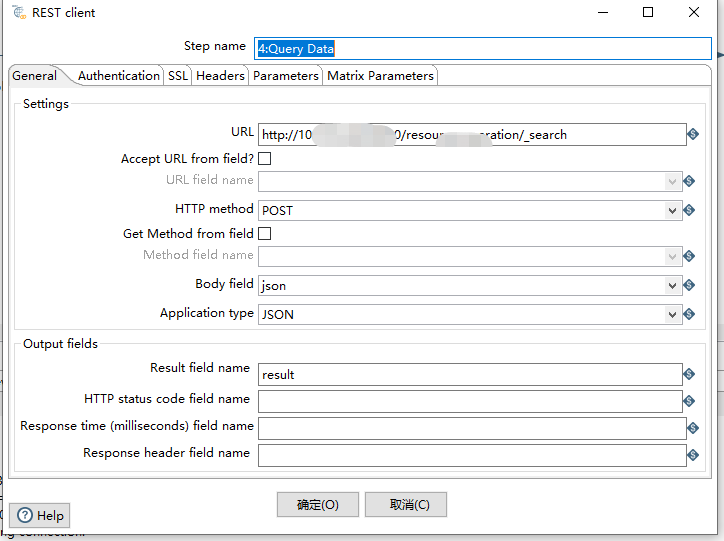Click the variable icon beside HTTP method
Viewport: 724px width, 541px height.
tap(689, 210)
